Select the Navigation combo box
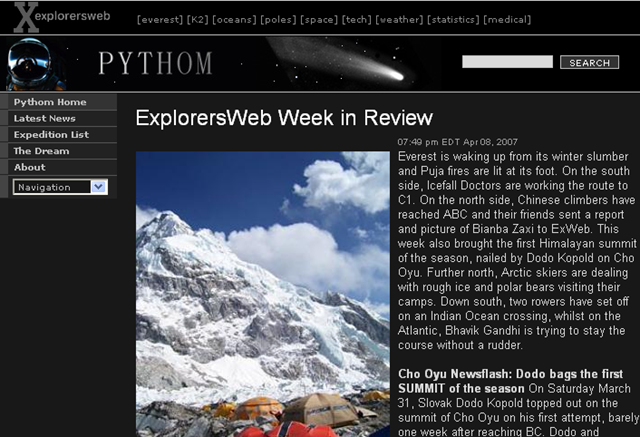This screenshot has width=640, height=437. (x=60, y=187)
